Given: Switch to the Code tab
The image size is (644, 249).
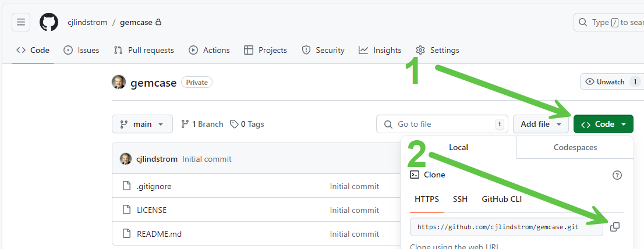Looking at the screenshot, I should [33, 50].
